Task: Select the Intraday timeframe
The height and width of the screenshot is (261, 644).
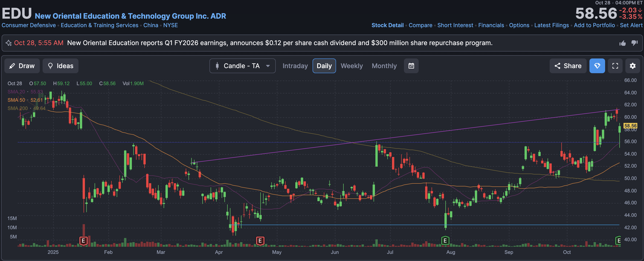Action: coord(295,66)
